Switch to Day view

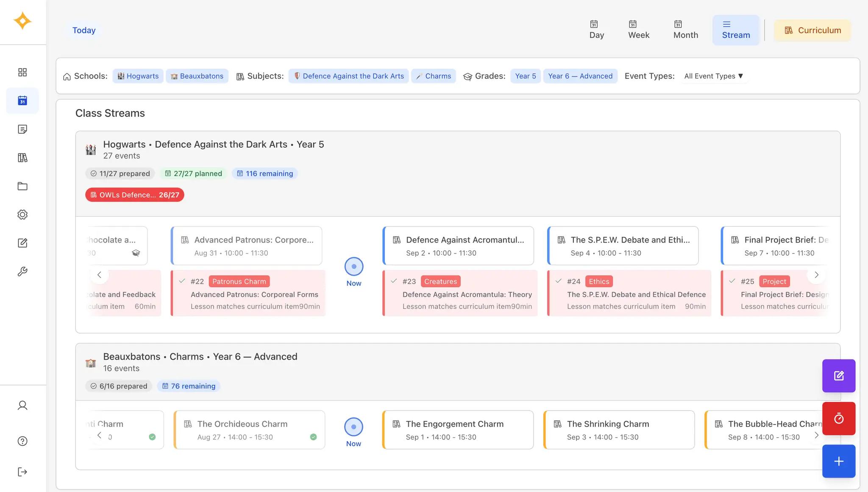(597, 30)
